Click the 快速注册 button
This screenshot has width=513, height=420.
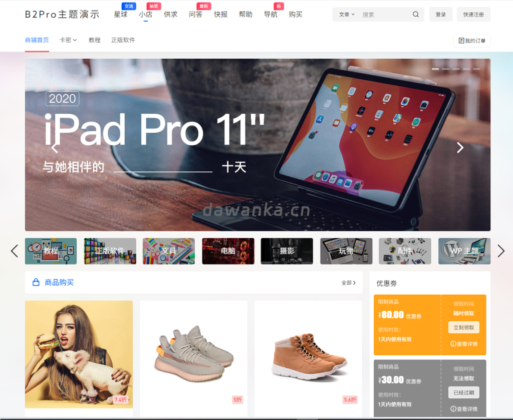473,15
